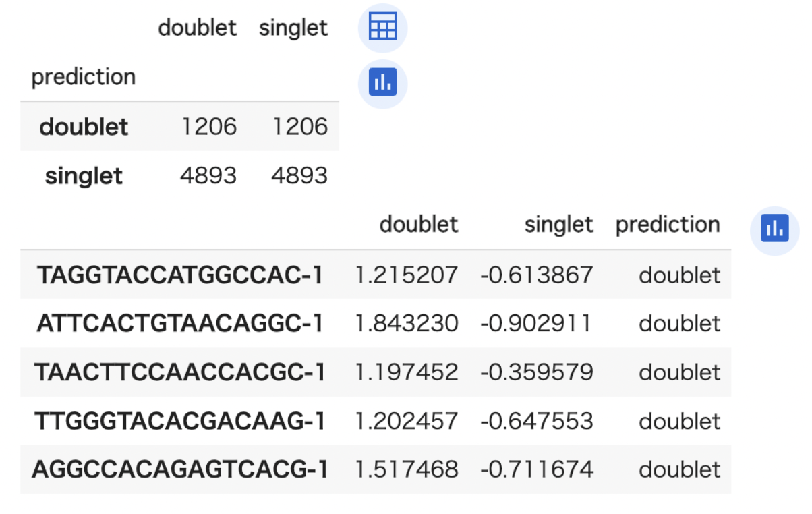Select row AGGCCACAGAGTCACG-1
The image size is (812, 514).
coord(376,469)
